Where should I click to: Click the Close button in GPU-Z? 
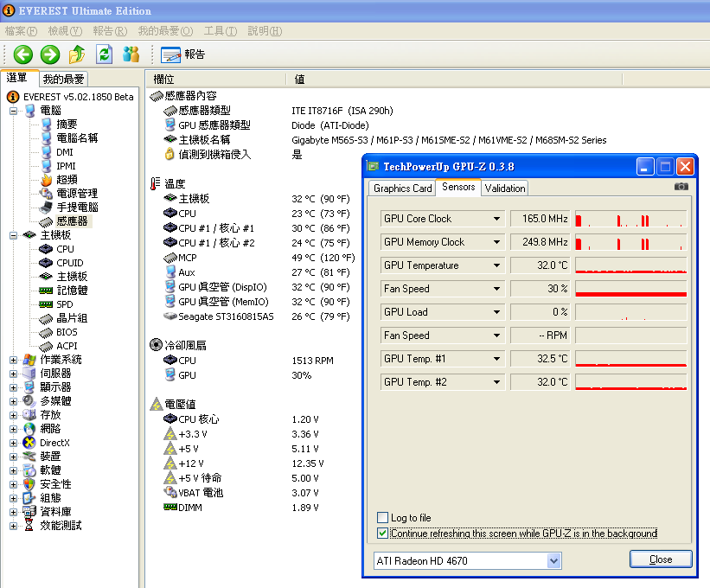[x=661, y=559]
